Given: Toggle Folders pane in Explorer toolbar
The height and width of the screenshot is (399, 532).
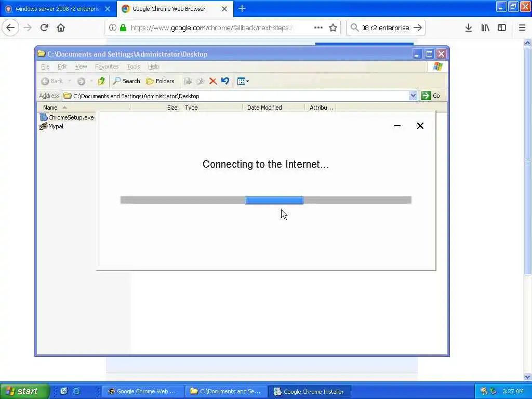Looking at the screenshot, I should pos(160,81).
